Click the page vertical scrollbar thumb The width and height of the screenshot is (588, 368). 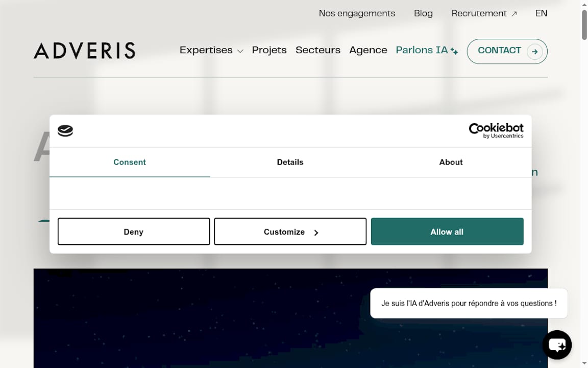coord(584,24)
